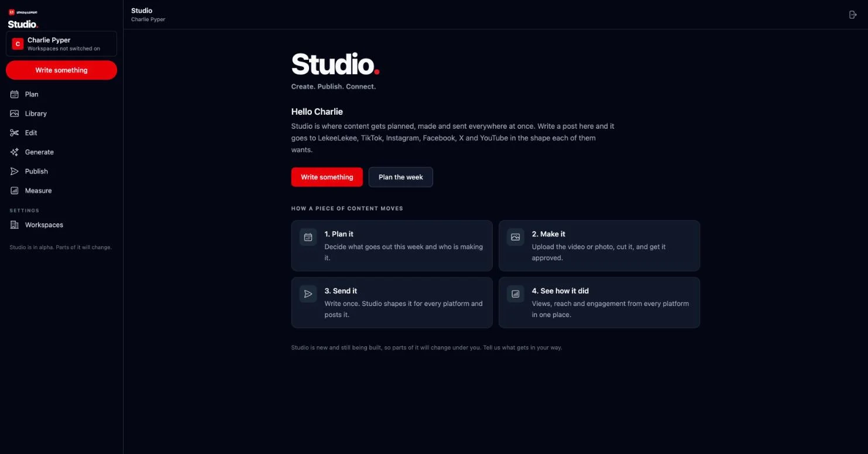
Task: Click the Studio is in alpha note
Action: click(x=60, y=247)
